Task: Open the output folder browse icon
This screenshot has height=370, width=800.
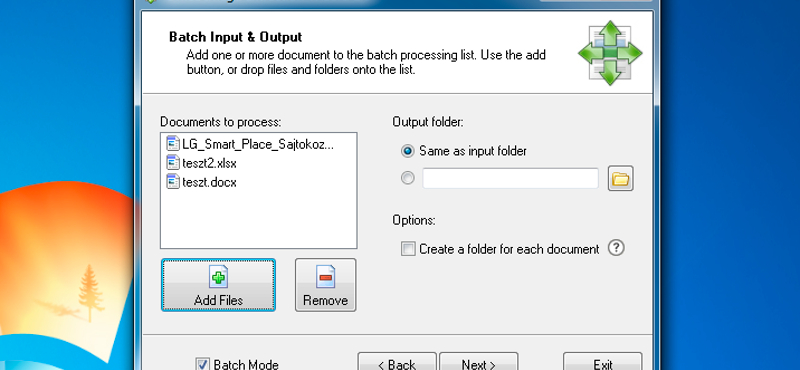Action: [x=620, y=178]
